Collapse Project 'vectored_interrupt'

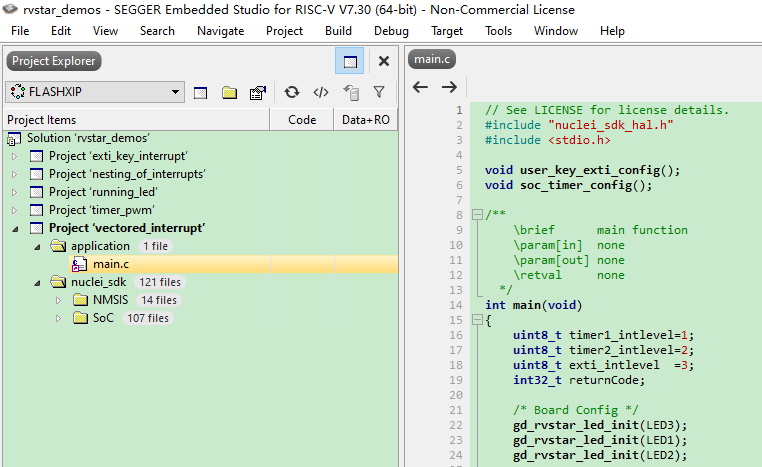pos(16,229)
